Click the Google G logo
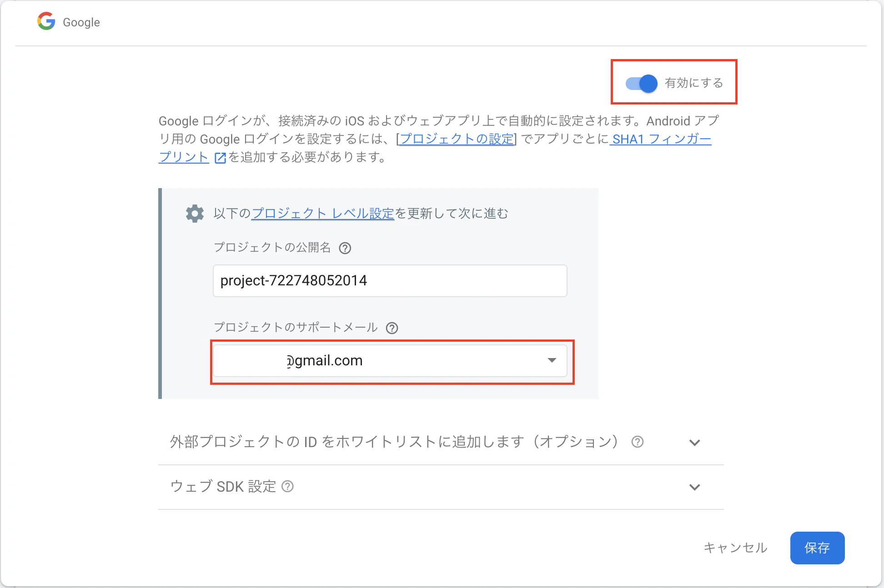Image resolution: width=884 pixels, height=588 pixels. (x=46, y=21)
